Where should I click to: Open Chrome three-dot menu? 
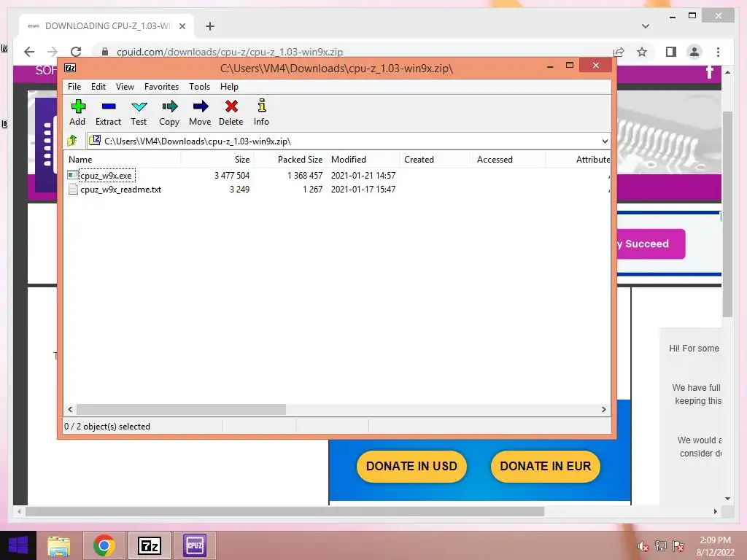pyautogui.click(x=718, y=52)
